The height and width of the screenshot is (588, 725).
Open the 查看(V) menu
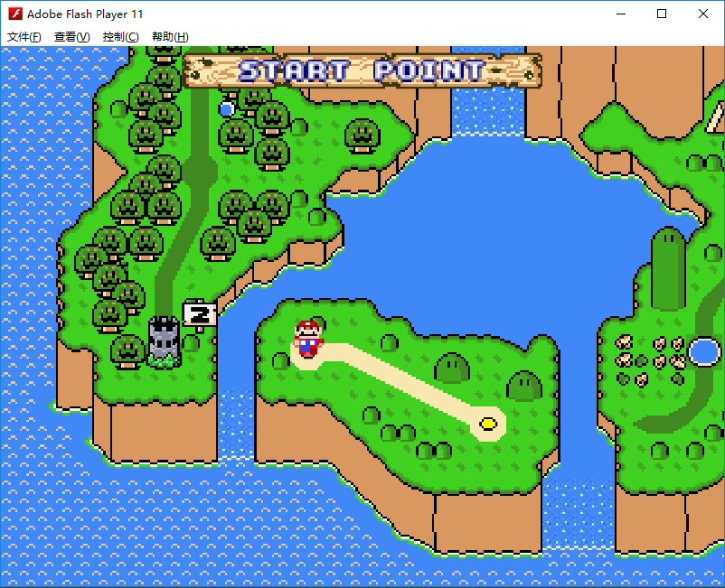click(x=72, y=37)
